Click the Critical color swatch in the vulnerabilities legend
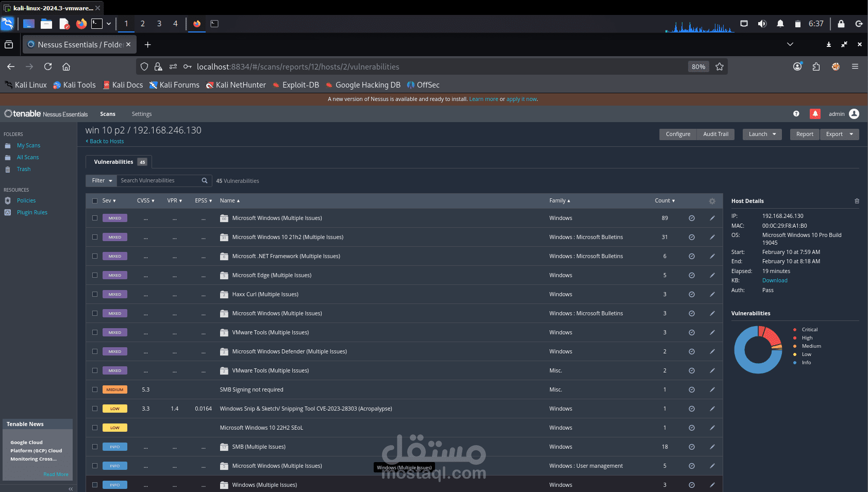Image resolution: width=868 pixels, height=492 pixels. (796, 329)
